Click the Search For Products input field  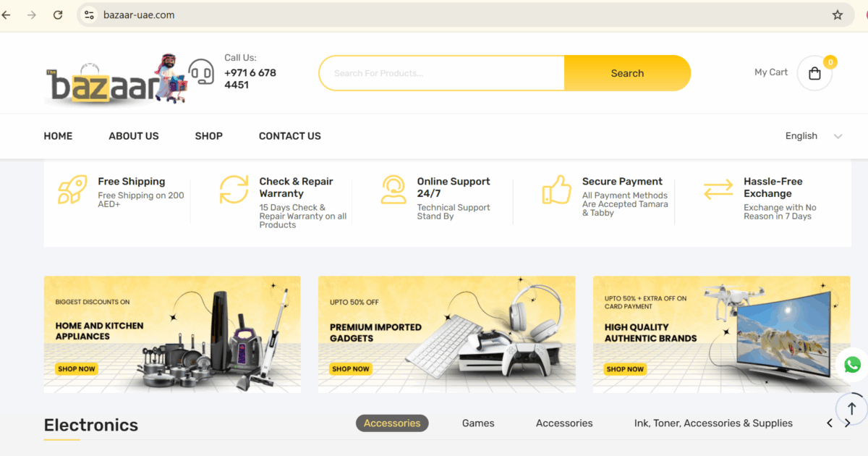pos(442,73)
